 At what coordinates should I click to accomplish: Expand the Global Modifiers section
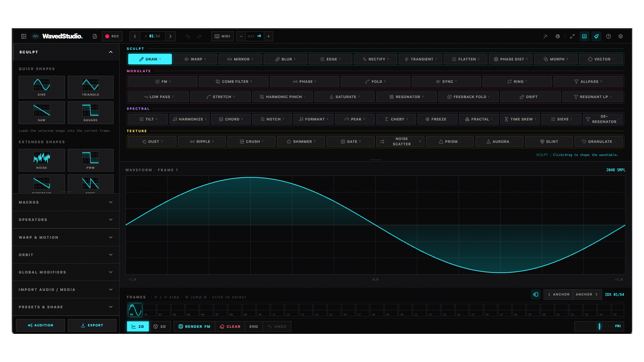tap(66, 272)
